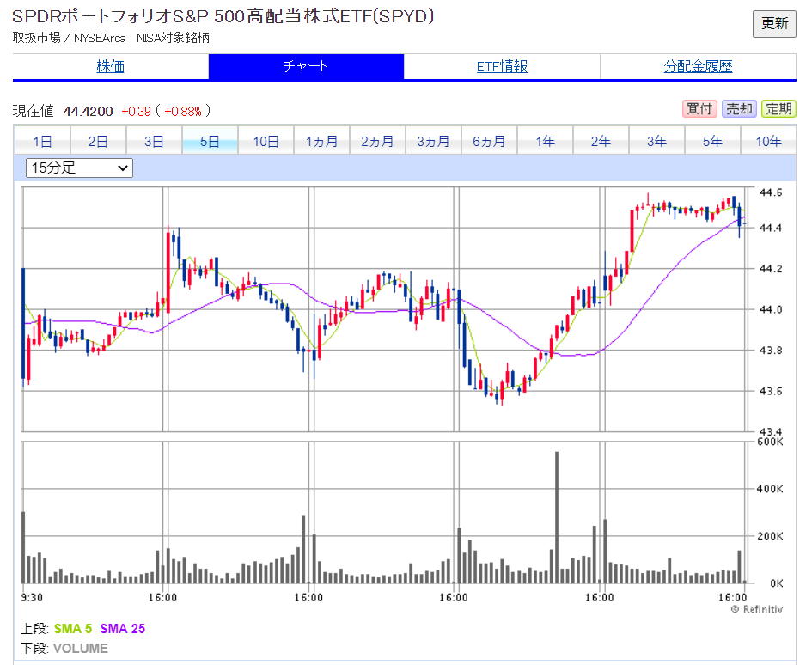
Task: Click the SPDR ETF (SPYD) title
Action: coord(223,16)
